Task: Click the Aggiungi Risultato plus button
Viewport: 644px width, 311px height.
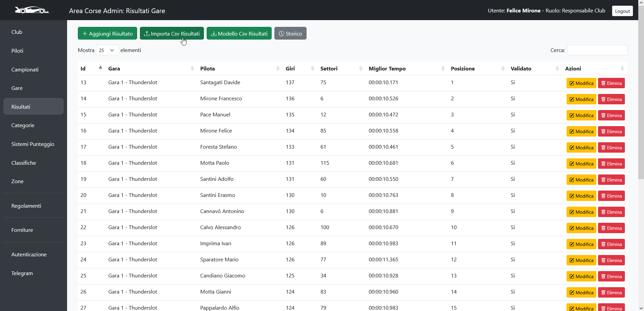Action: (x=107, y=34)
